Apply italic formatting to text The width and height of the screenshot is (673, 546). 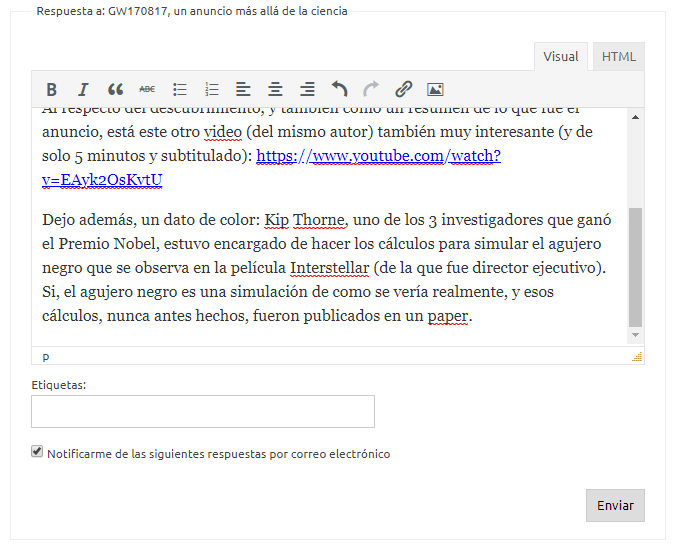click(83, 89)
